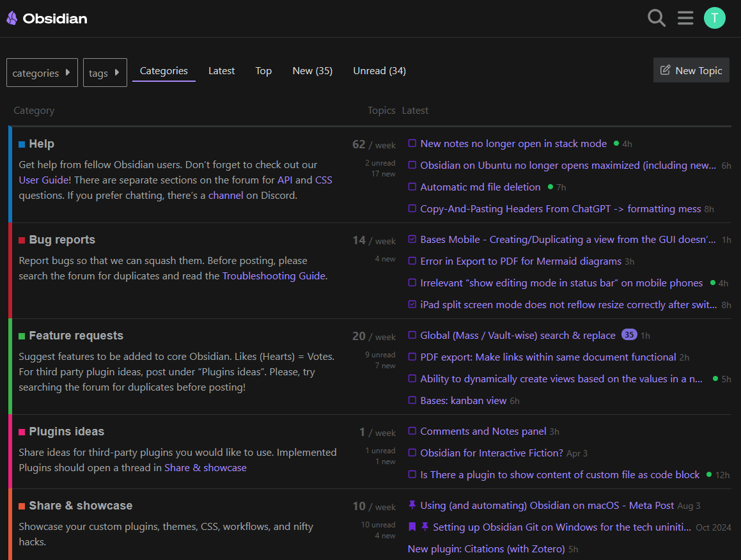The width and height of the screenshot is (741, 560).
Task: Open the tags dropdown
Action: [105, 73]
